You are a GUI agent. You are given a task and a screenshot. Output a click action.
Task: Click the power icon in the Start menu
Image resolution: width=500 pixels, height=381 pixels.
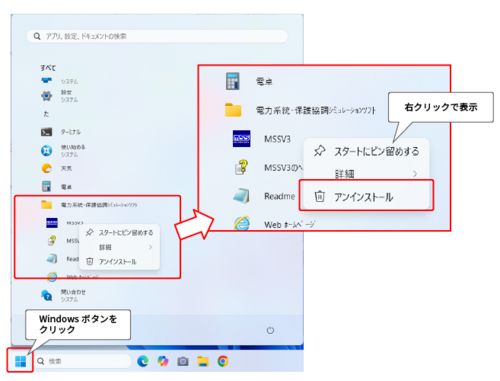coord(270,330)
